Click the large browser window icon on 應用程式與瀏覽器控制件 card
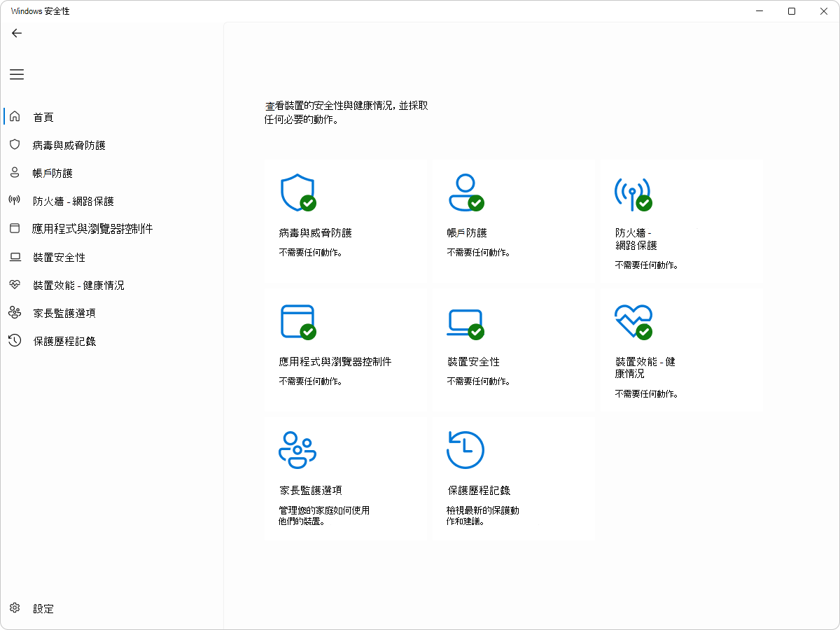 point(297,322)
